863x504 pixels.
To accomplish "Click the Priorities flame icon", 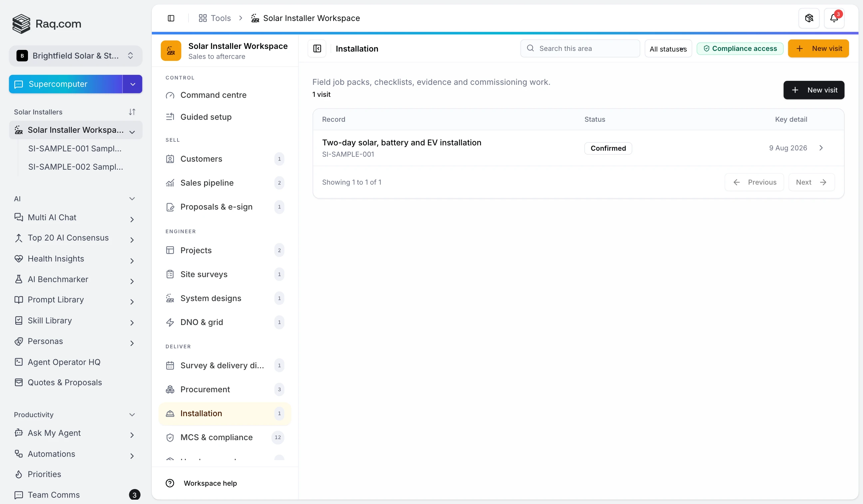I will tap(19, 475).
